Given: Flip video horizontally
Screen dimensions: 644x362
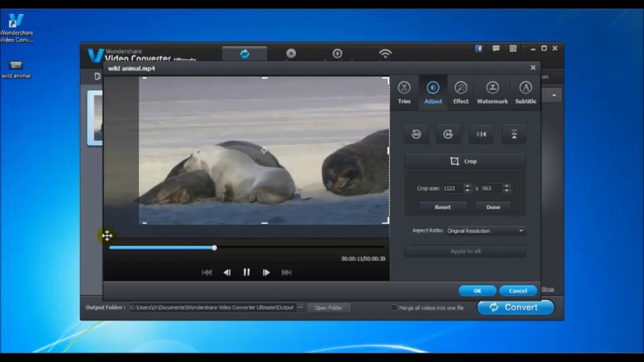Looking at the screenshot, I should point(481,134).
